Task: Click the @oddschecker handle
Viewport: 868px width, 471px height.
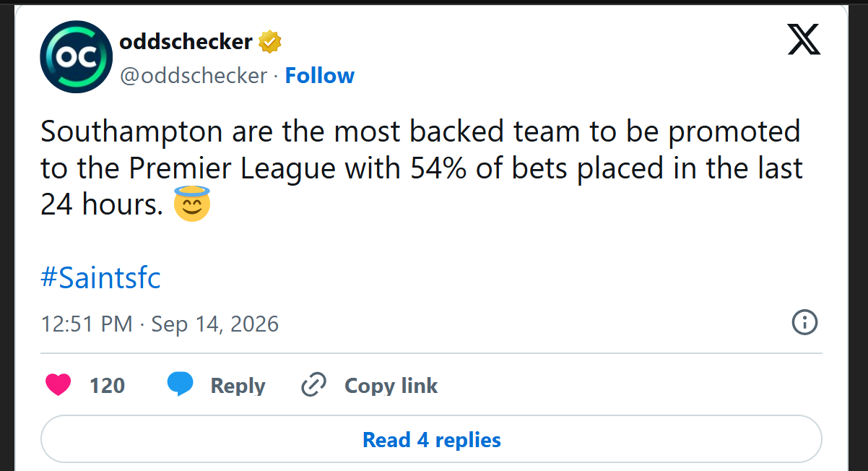Action: (193, 75)
